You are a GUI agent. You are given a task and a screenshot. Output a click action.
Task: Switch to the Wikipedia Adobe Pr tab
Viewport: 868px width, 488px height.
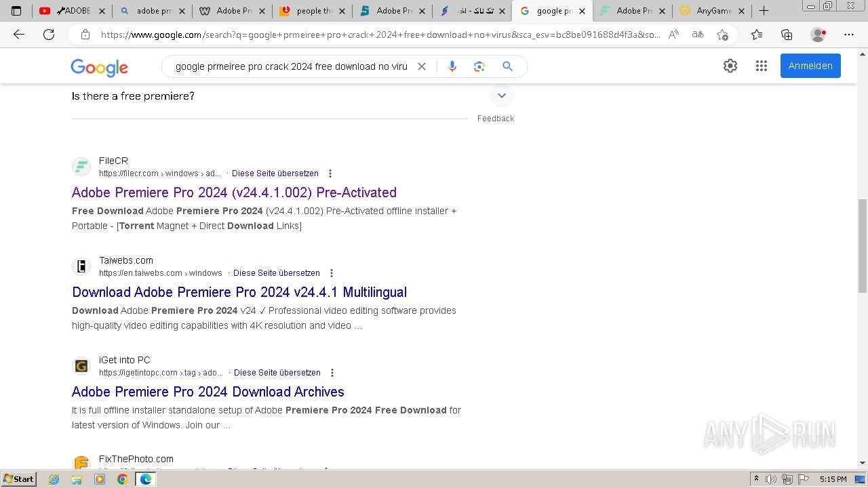point(233,11)
